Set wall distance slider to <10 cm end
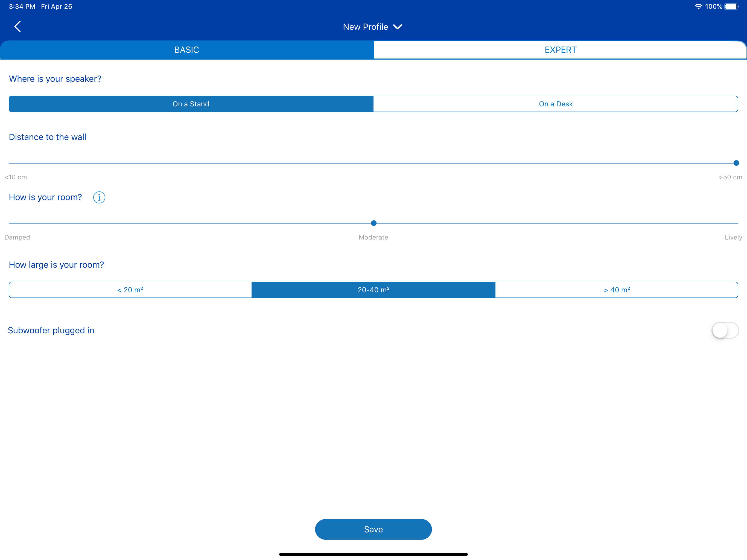Viewport: 747px width, 560px height. click(10, 163)
